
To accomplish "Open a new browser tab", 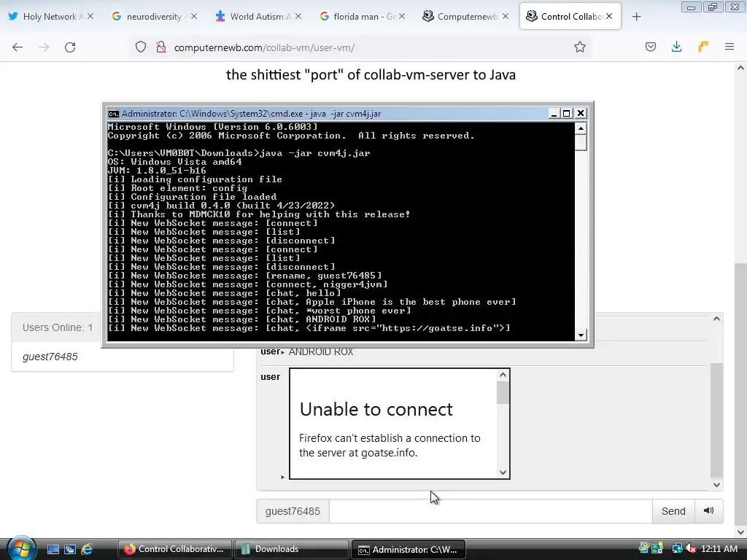I will [x=636, y=17].
